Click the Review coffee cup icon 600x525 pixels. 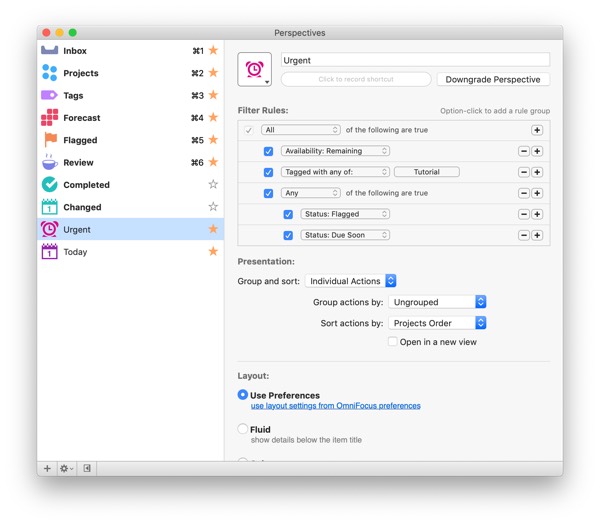tap(49, 162)
